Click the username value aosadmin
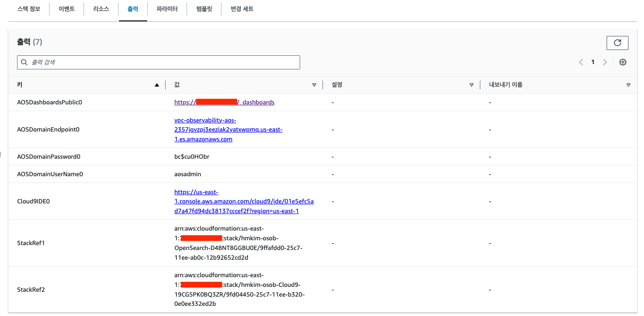The image size is (644, 316). (x=187, y=174)
